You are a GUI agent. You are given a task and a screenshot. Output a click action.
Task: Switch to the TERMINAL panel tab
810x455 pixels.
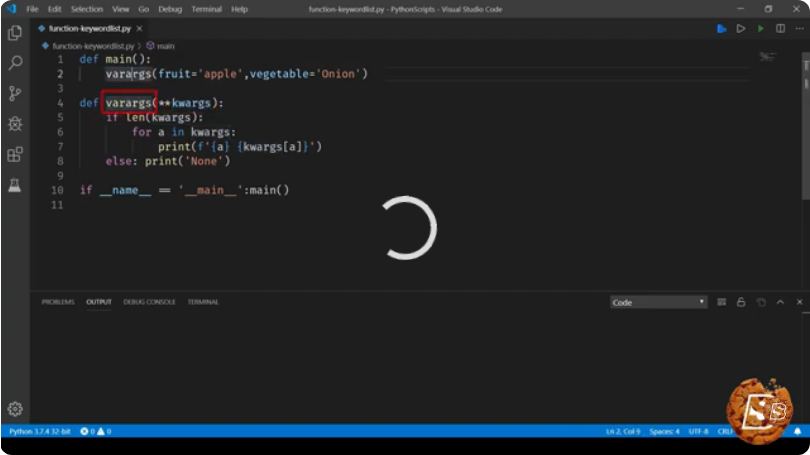[203, 302]
